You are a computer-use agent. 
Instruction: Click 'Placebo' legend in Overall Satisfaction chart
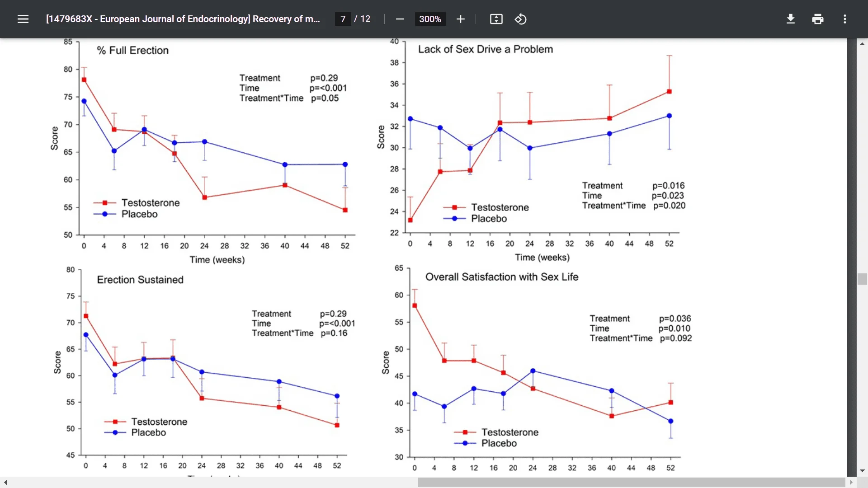[499, 443]
